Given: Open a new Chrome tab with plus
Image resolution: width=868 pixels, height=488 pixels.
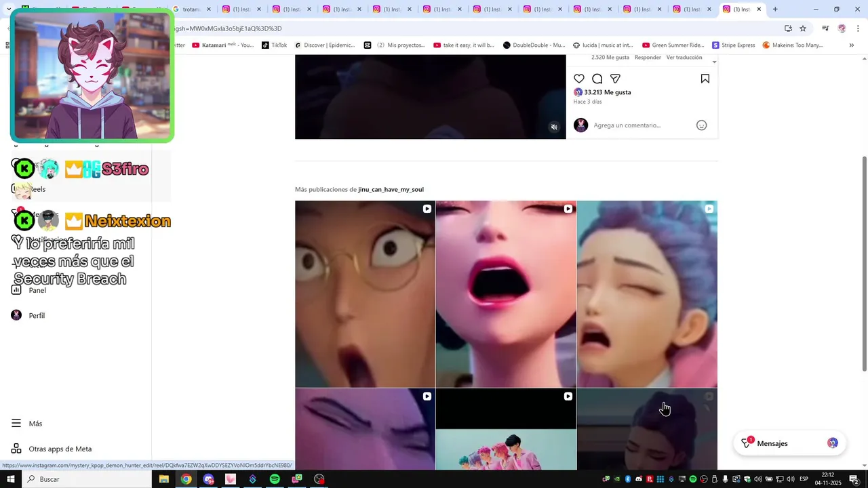Looking at the screenshot, I should 775,9.
